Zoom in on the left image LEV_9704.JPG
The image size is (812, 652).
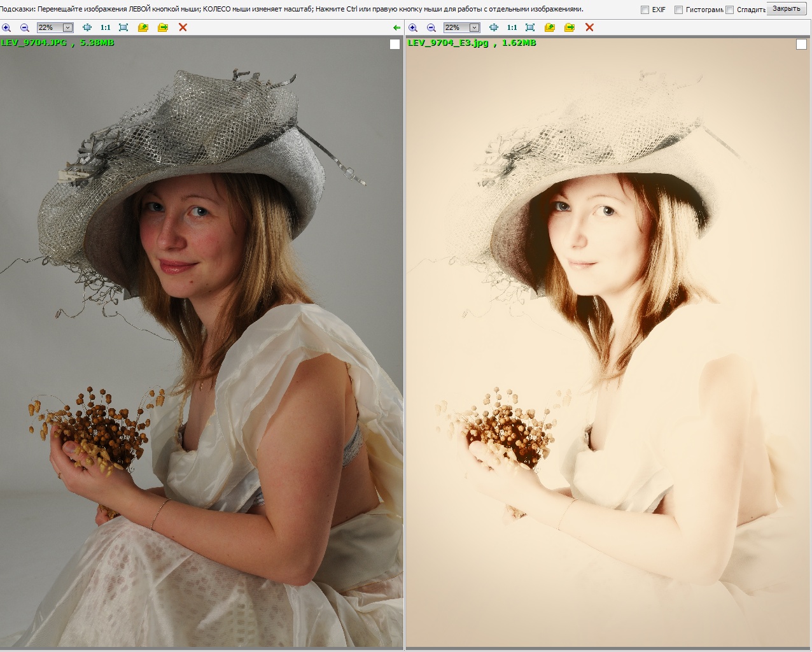pyautogui.click(x=6, y=27)
